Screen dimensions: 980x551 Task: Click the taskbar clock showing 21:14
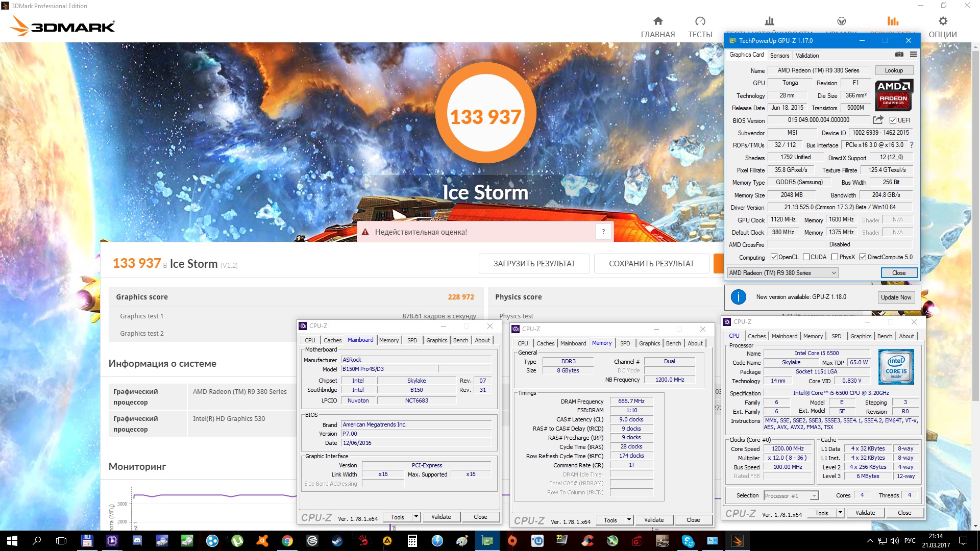click(936, 541)
